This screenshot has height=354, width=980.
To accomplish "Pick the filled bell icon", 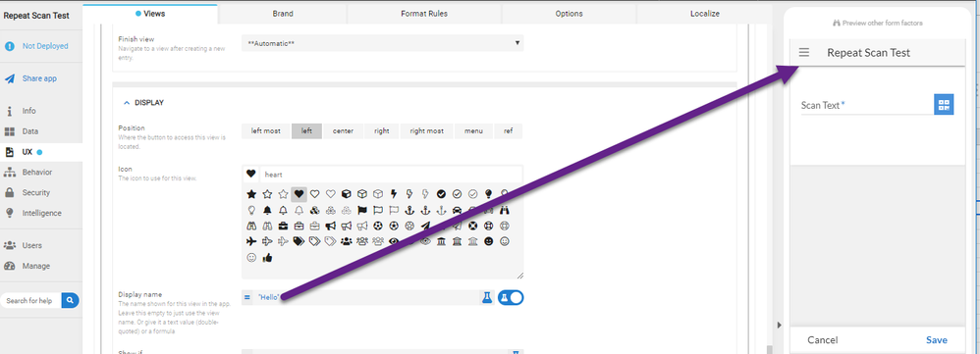I will [x=267, y=210].
